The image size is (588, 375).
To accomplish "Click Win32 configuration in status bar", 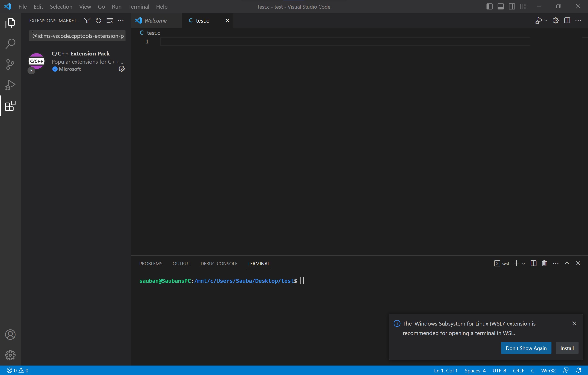I will click(548, 370).
